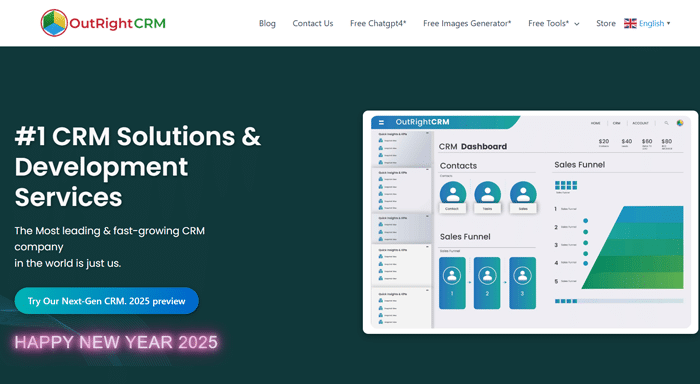Click the progress bar below the funnel chart
700x384 pixels.
point(619,301)
